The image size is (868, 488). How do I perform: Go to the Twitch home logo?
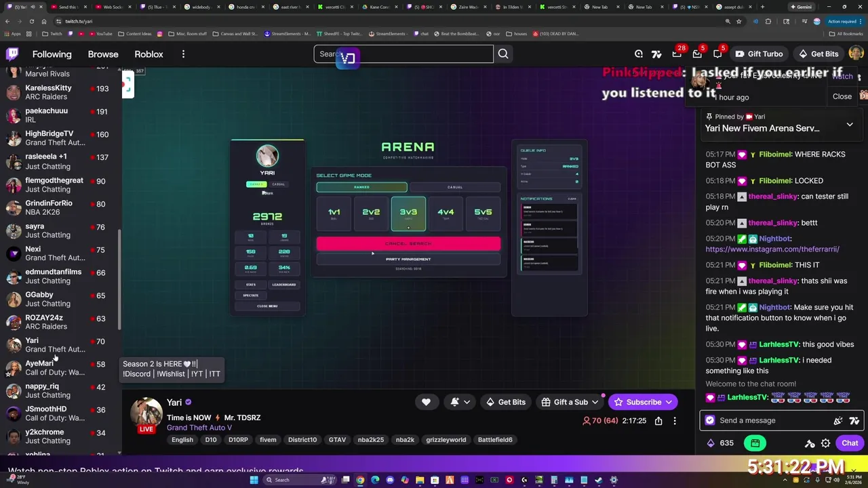pyautogui.click(x=12, y=54)
